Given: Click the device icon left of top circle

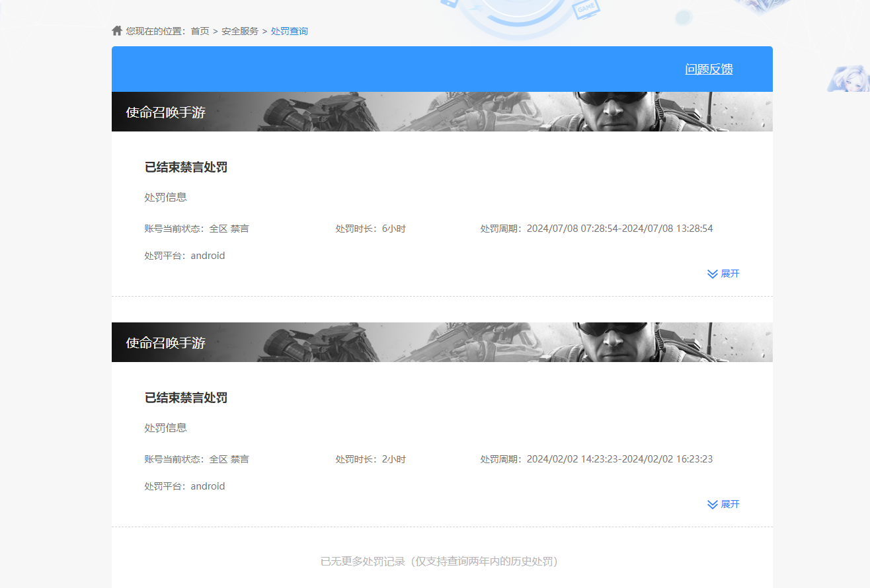Looking at the screenshot, I should (449, 4).
